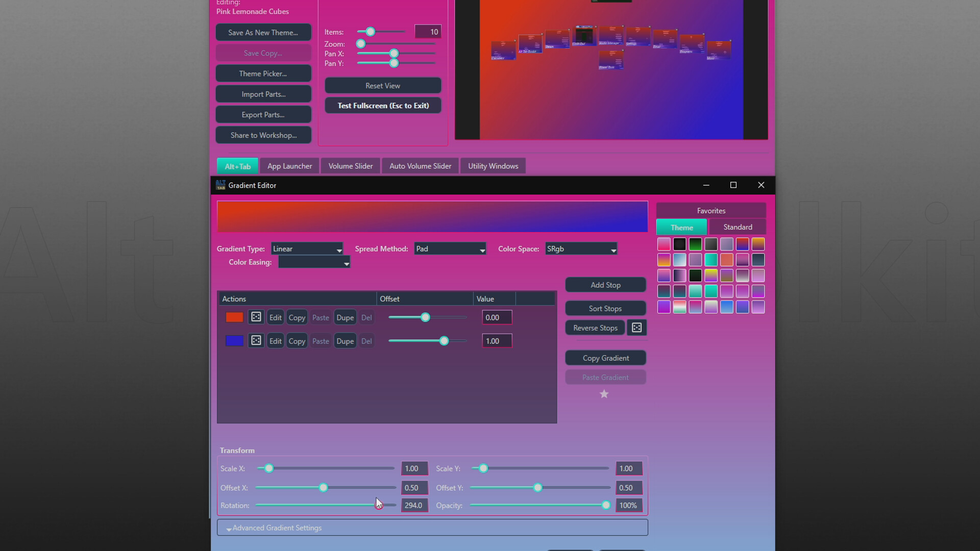Click the Reverse Stops button
The width and height of the screenshot is (980, 551).
coord(595,328)
